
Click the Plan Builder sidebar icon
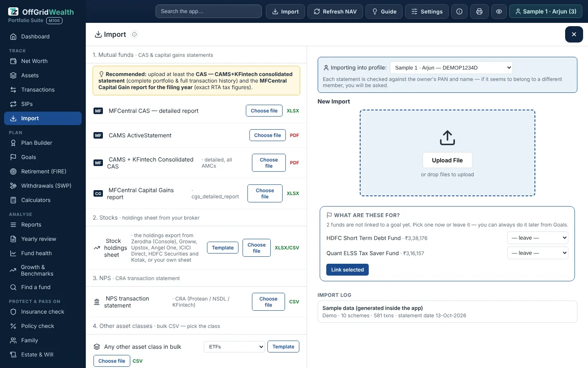pyautogui.click(x=13, y=143)
